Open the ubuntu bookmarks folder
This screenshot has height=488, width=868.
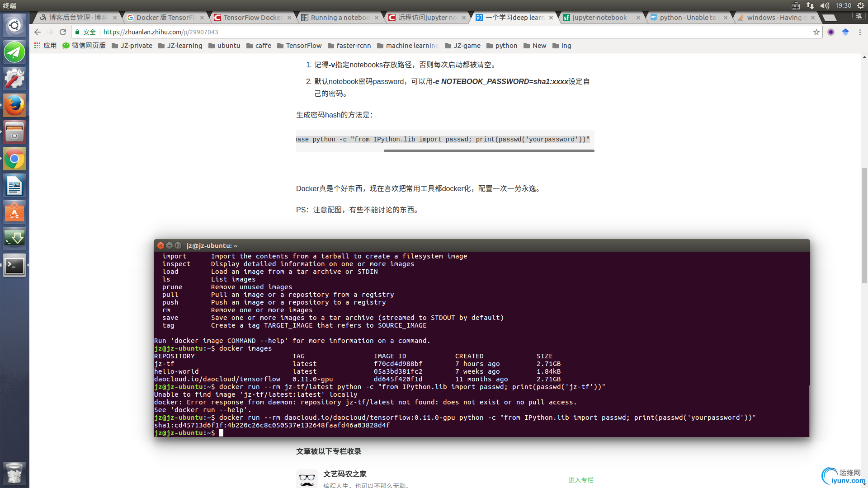(x=224, y=46)
